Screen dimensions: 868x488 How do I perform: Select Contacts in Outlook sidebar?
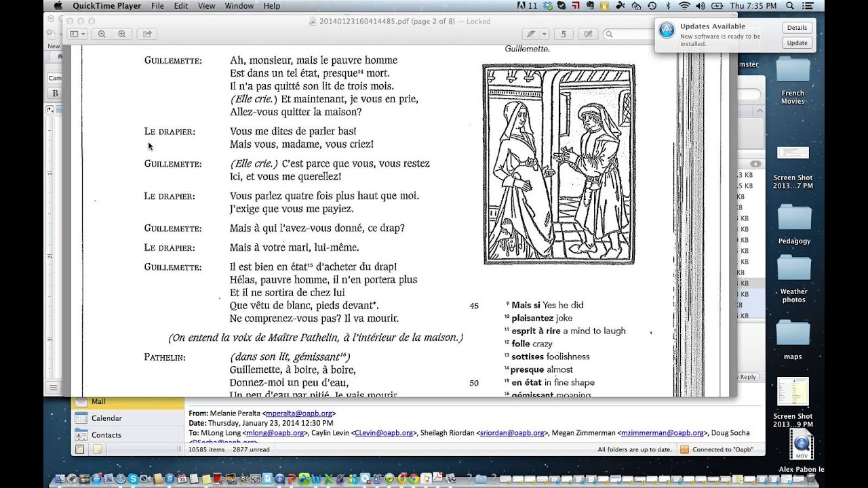(127, 434)
